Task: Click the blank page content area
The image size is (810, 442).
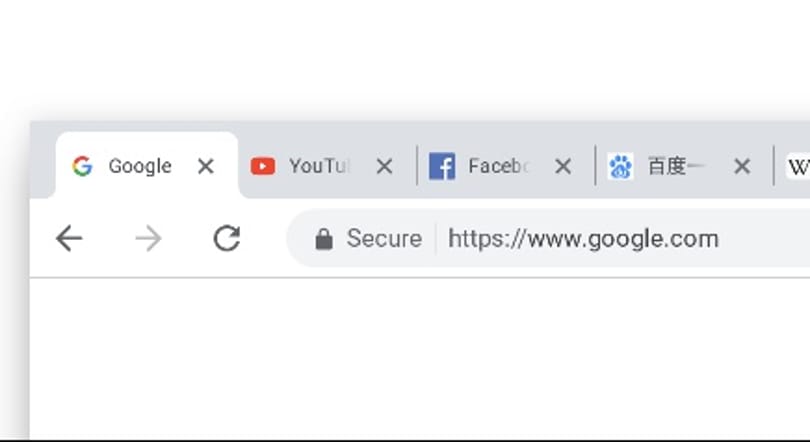Action: (x=420, y=357)
